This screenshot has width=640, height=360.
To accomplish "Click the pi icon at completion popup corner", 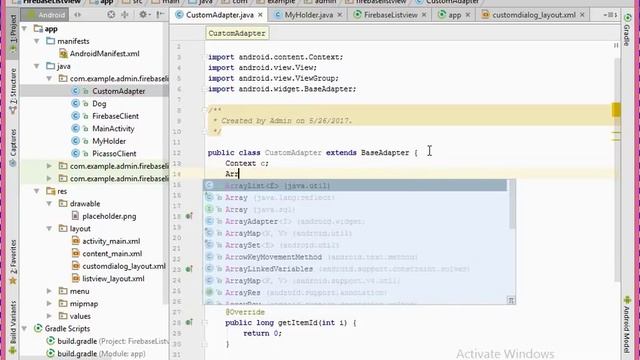I will click(511, 300).
